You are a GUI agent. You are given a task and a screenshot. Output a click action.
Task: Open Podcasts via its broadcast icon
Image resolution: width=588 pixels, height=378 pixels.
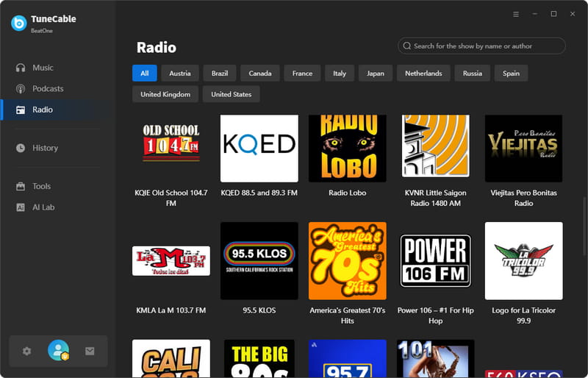pyautogui.click(x=21, y=88)
